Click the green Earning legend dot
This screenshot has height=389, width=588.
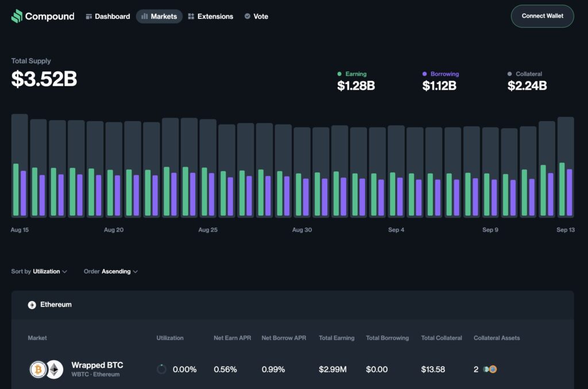[339, 74]
